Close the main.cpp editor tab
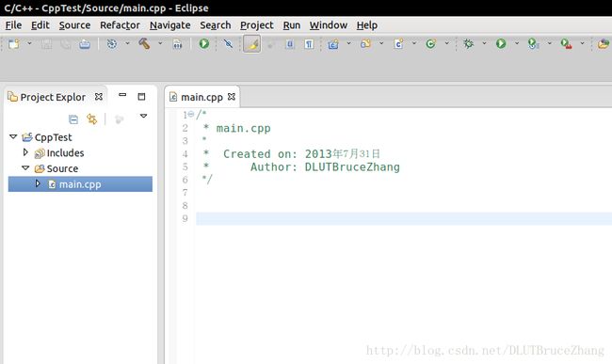 point(232,96)
